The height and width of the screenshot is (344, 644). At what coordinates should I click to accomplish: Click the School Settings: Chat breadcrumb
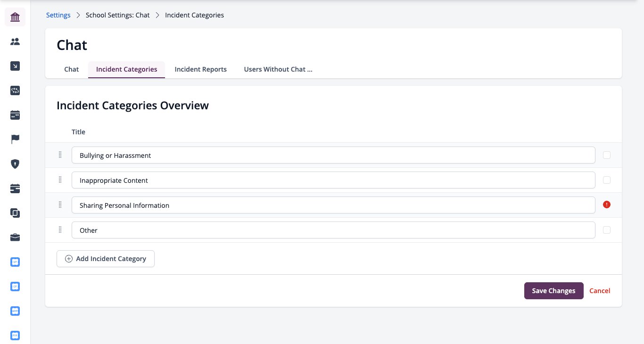[x=118, y=15]
